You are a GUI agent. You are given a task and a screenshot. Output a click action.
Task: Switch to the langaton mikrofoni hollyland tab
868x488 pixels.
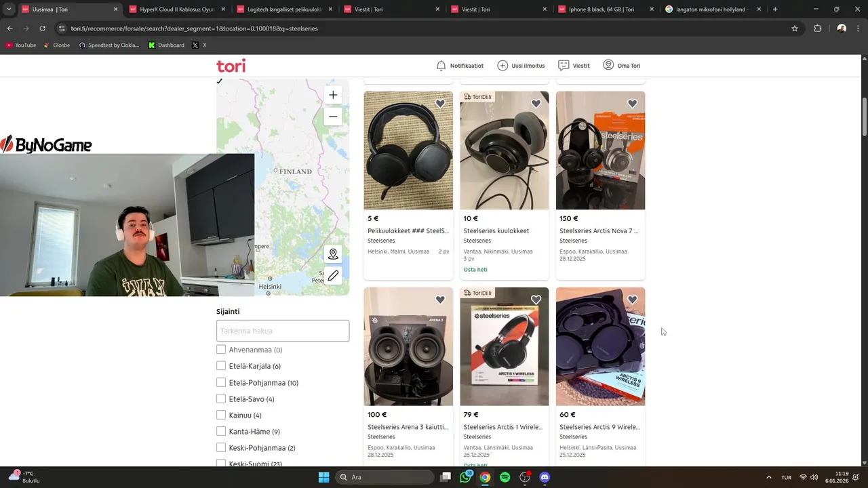pos(713,9)
